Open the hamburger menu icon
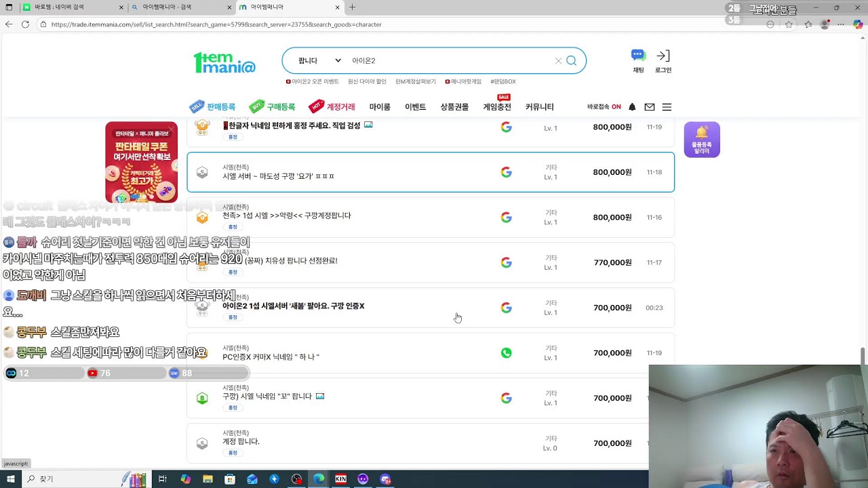Image resolution: width=868 pixels, height=488 pixels. point(667,107)
